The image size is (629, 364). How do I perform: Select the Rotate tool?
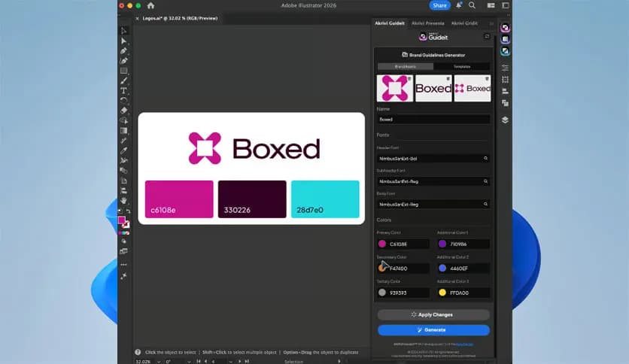click(x=123, y=100)
